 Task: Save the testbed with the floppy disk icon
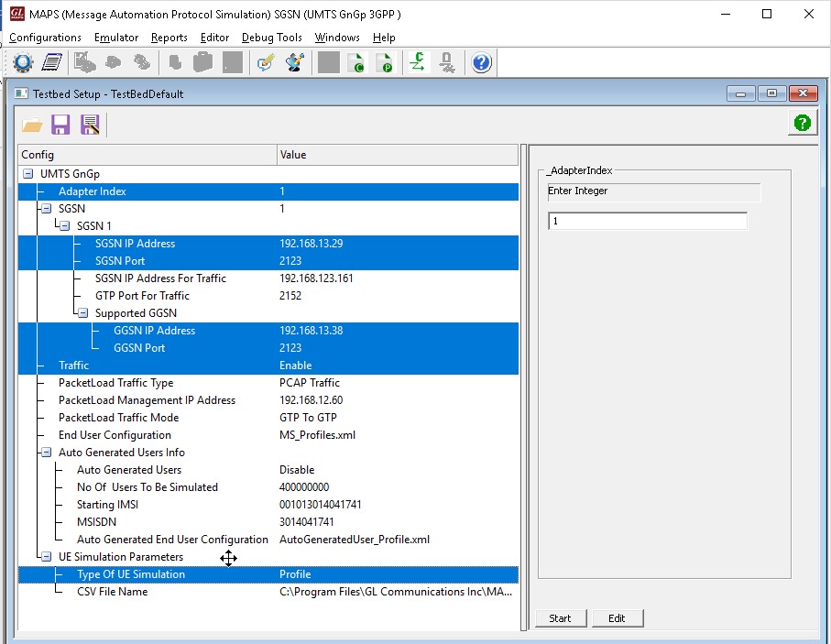coord(60,125)
